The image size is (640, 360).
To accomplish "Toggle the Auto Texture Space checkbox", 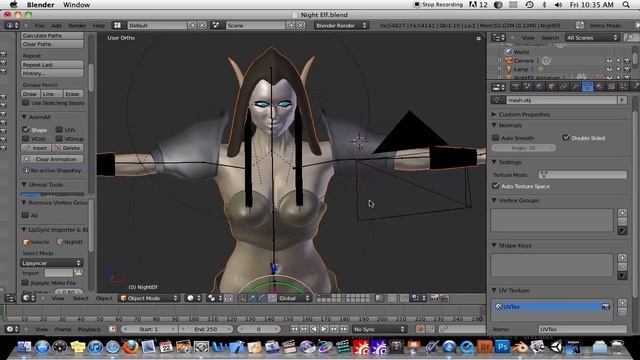I will point(496,186).
